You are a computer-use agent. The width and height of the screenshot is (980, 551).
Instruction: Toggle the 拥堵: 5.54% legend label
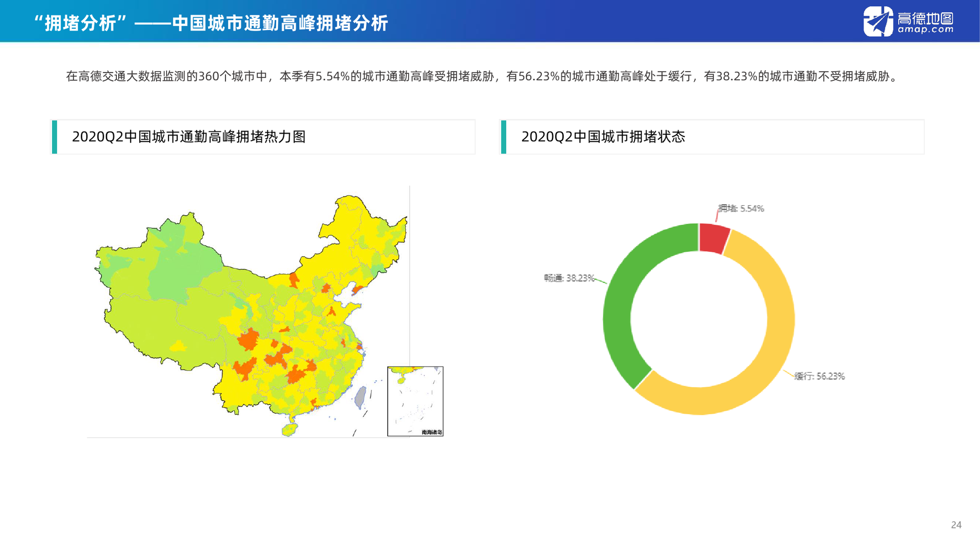coord(741,208)
